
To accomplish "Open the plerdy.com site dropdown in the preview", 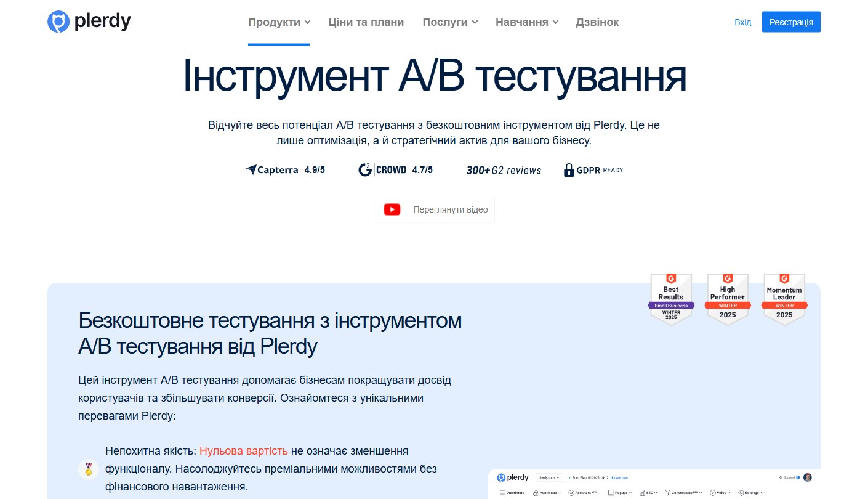I will 550,477.
